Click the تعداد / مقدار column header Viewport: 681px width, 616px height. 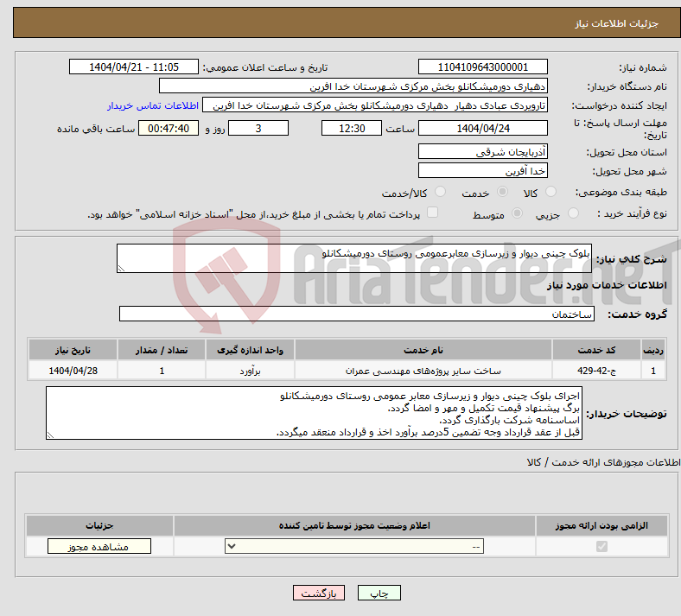point(162,350)
